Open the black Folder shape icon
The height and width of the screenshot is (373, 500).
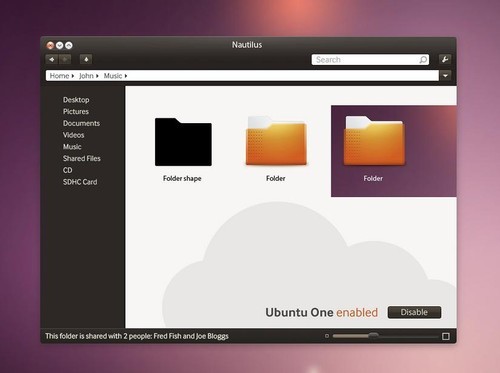pyautogui.click(x=183, y=142)
